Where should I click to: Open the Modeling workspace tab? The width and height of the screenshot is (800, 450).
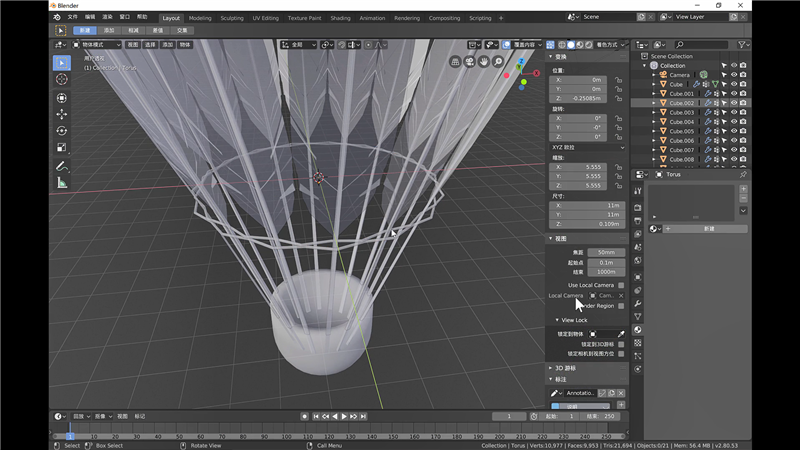(200, 18)
